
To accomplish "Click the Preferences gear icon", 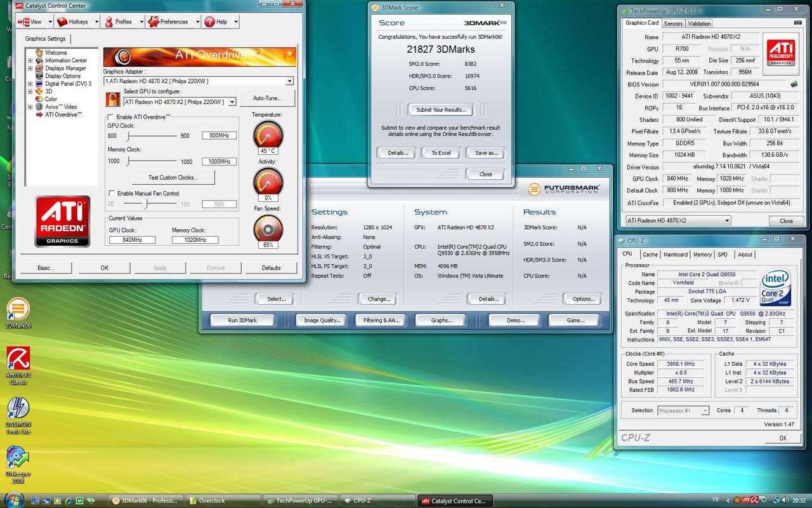I will [x=154, y=22].
